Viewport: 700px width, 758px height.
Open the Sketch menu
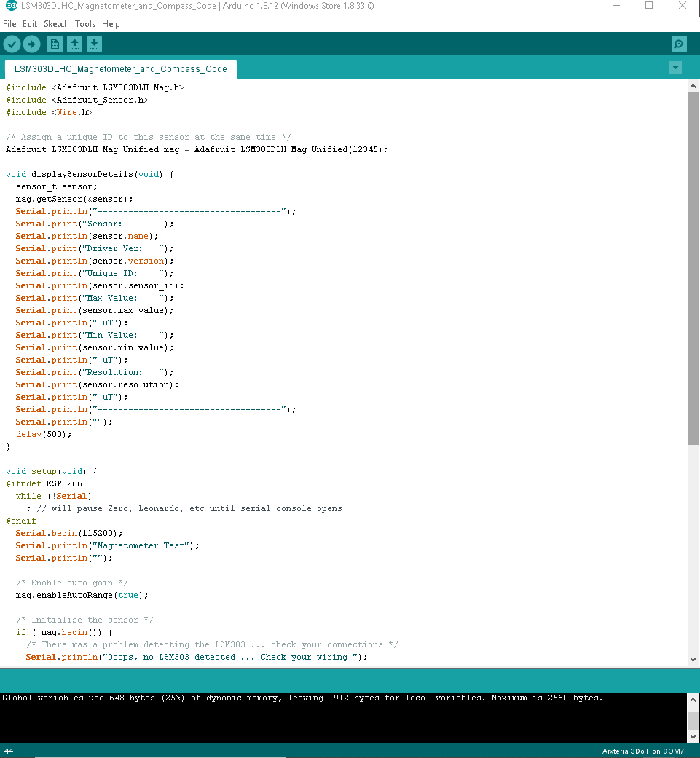click(x=56, y=24)
